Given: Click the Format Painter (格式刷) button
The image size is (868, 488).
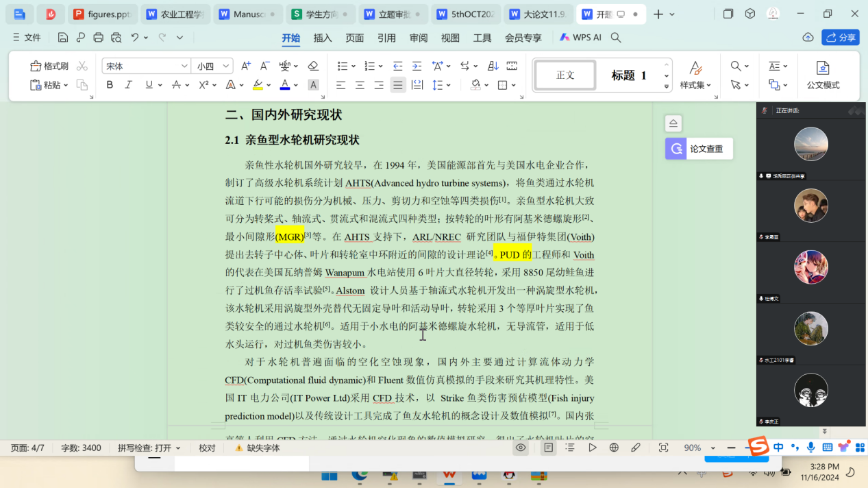Looking at the screenshot, I should click(x=49, y=66).
